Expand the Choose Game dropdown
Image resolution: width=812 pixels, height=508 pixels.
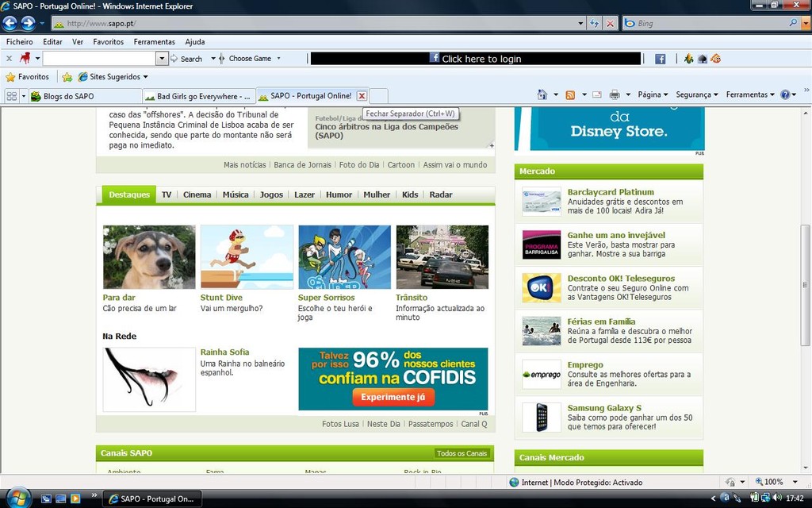(x=279, y=59)
